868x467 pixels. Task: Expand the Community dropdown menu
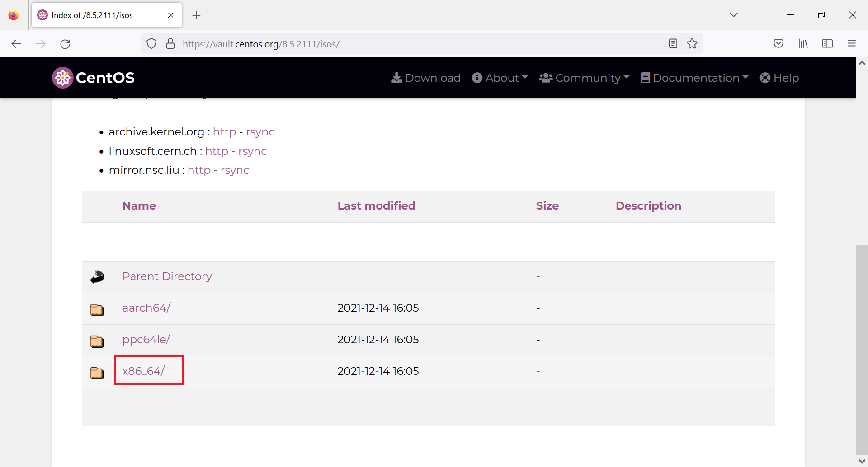584,78
